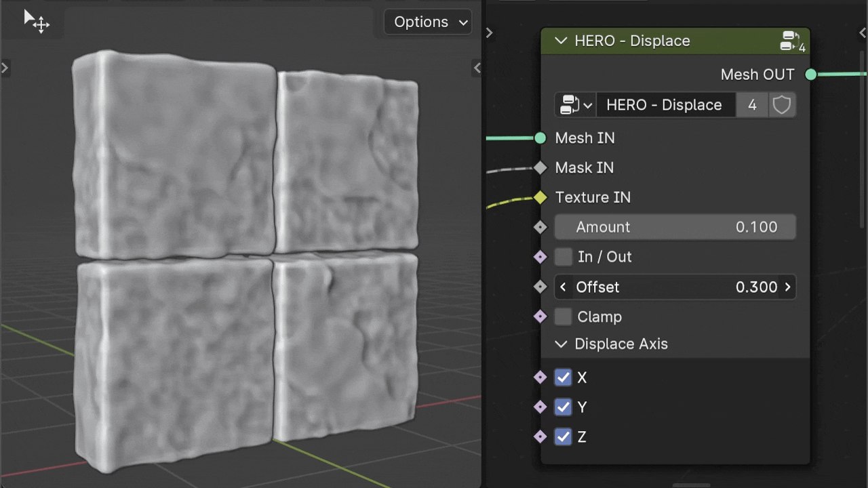Toggle fake user shield icon
This screenshot has height=488, width=868.
point(782,105)
